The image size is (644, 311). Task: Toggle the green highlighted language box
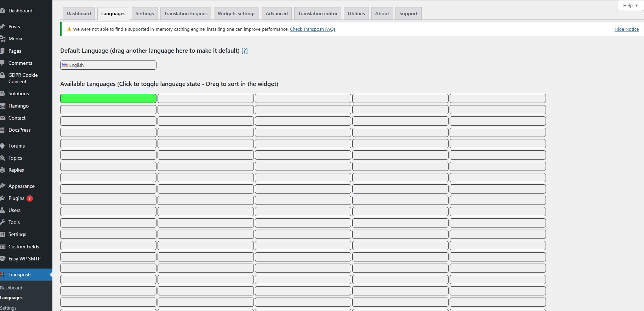(108, 98)
